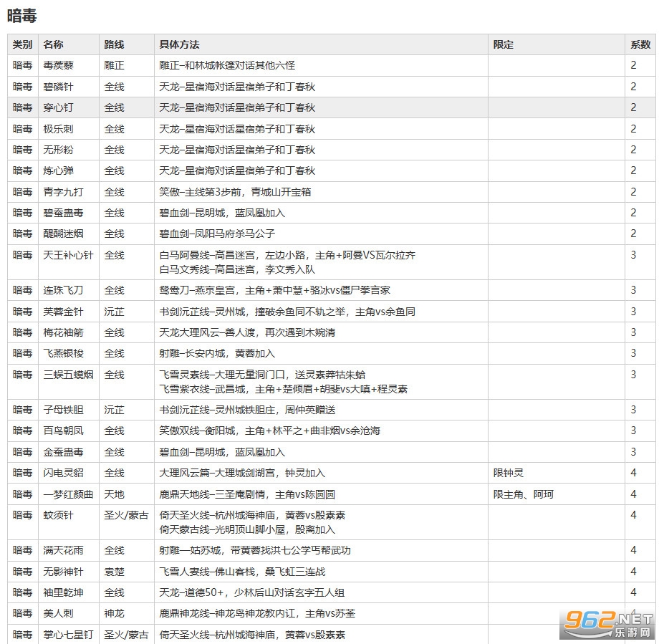This screenshot has width=659, height=644.
Task: Select the 无形粉 name cell
Action: [x=69, y=150]
